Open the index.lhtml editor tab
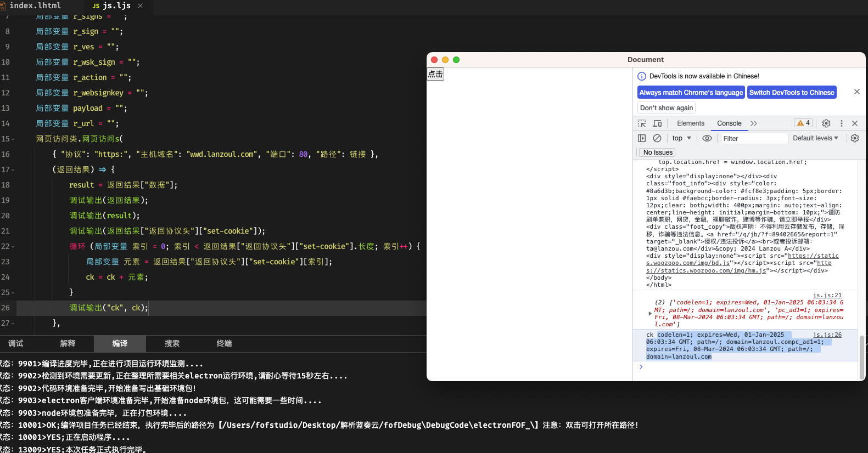 pyautogui.click(x=35, y=5)
